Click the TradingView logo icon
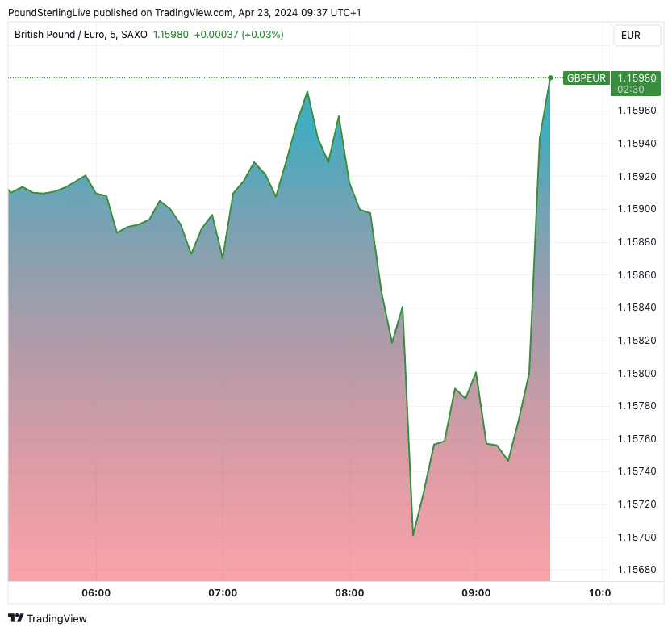 16,618
